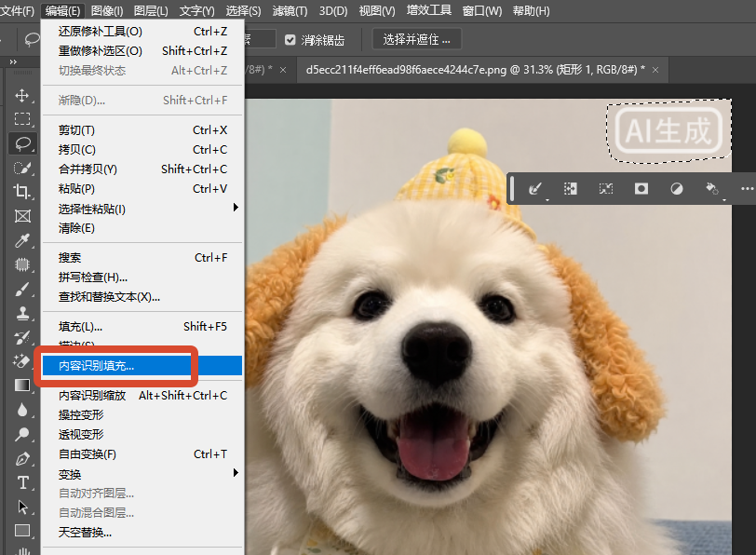Image resolution: width=756 pixels, height=555 pixels.
Task: Select the Blur tool
Action: [x=22, y=410]
